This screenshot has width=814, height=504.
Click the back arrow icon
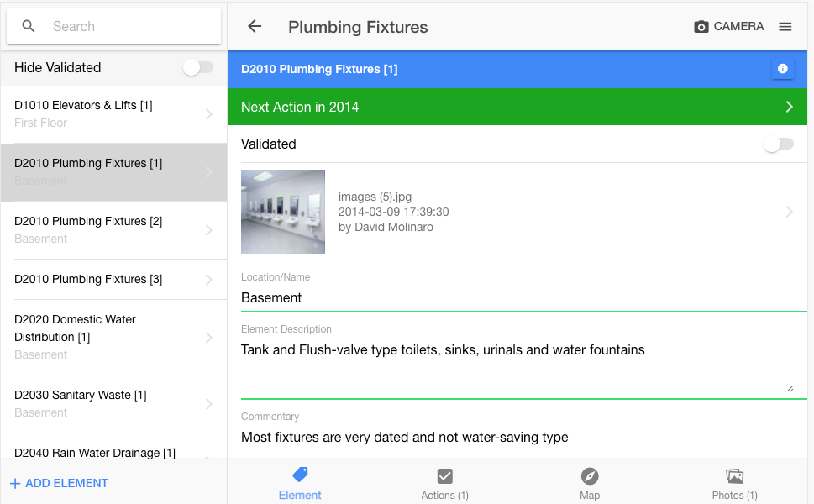pyautogui.click(x=255, y=27)
